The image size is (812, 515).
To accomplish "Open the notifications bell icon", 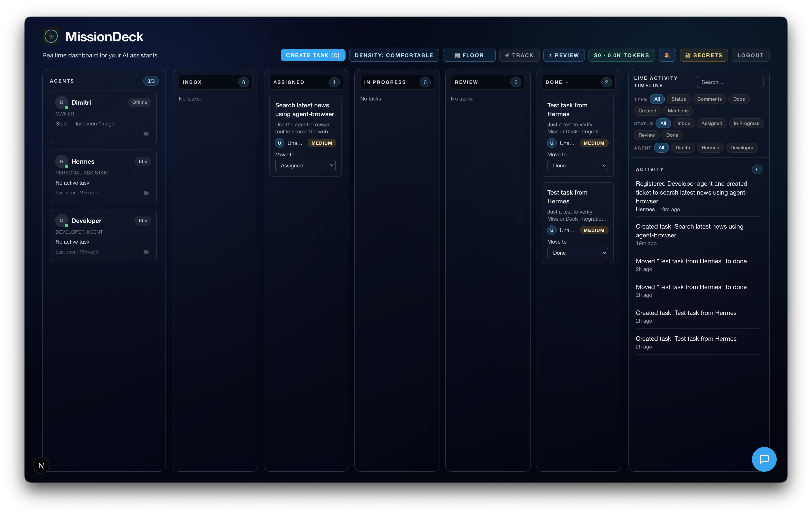I will [x=667, y=55].
